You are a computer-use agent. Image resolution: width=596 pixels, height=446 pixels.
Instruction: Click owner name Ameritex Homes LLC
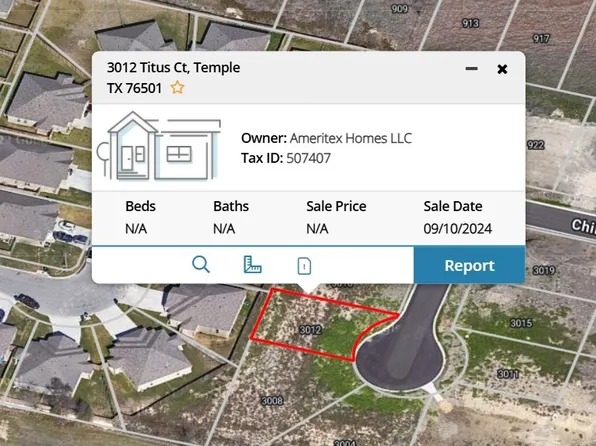(x=350, y=138)
